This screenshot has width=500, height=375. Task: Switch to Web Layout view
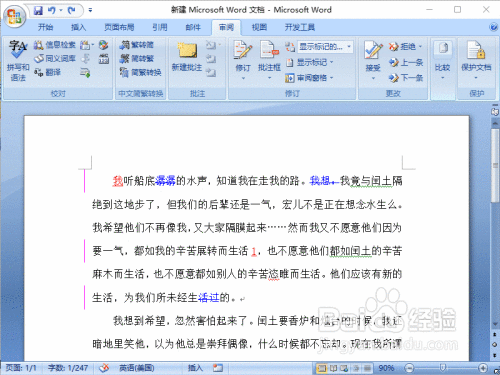pos(344,368)
